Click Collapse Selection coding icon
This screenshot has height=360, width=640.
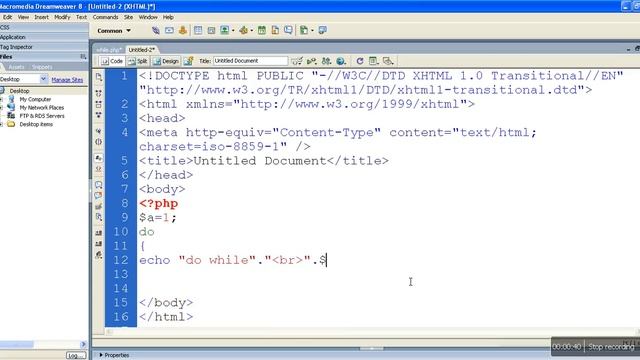[99, 104]
